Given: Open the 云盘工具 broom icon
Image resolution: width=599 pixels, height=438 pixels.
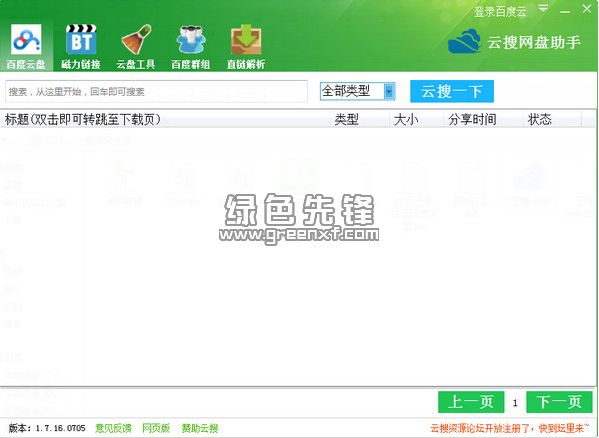Looking at the screenshot, I should pos(136,39).
